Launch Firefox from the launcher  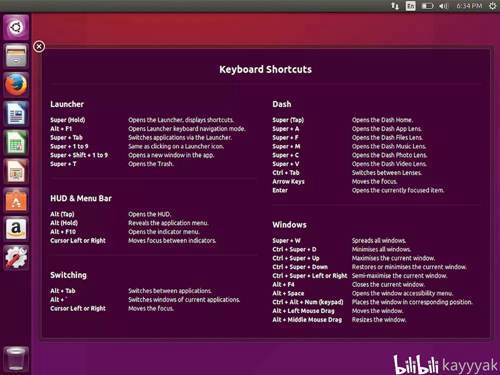16,85
